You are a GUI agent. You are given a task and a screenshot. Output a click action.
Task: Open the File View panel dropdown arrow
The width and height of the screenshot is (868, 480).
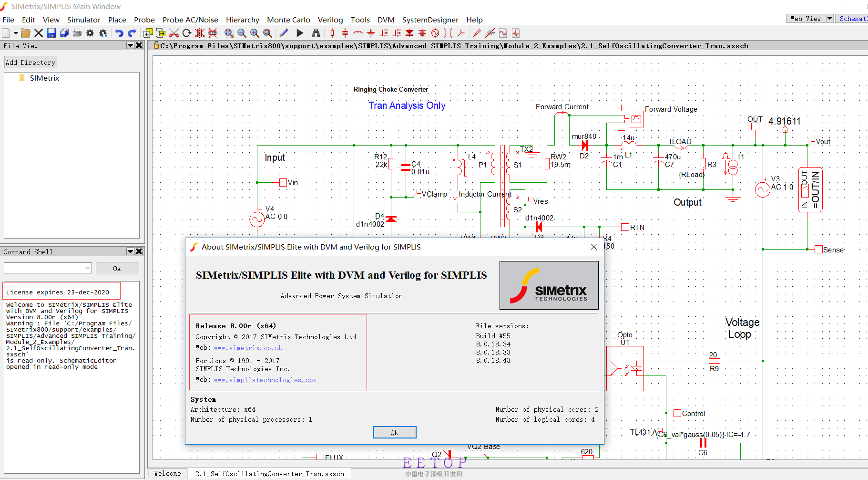coord(130,45)
